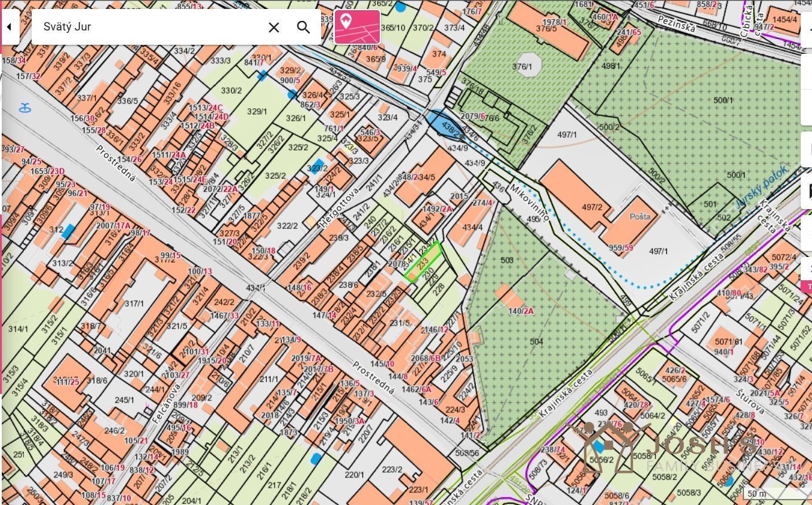Select parcel 5058/3

pyautogui.click(x=689, y=492)
